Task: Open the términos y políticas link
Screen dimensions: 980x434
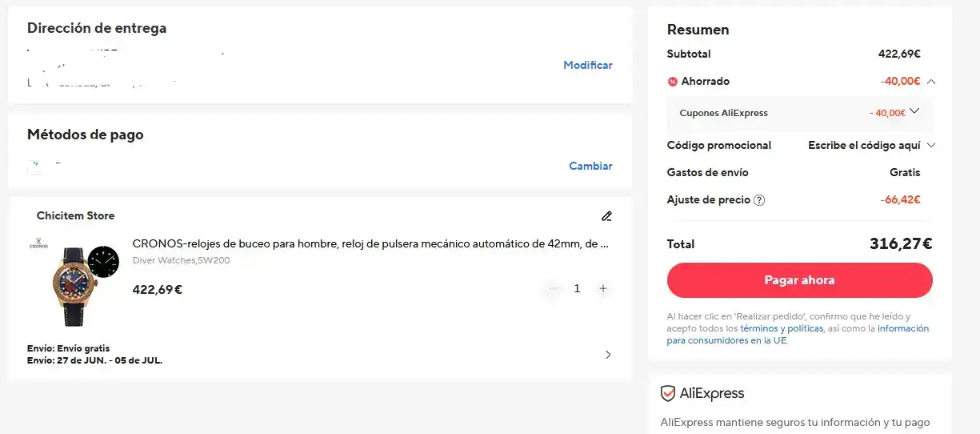Action: click(x=782, y=328)
